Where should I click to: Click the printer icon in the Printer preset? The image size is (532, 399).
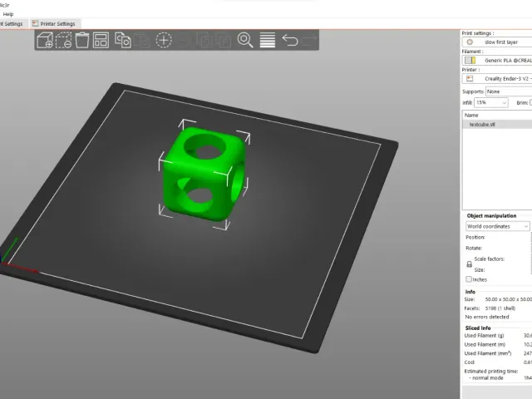click(x=470, y=78)
